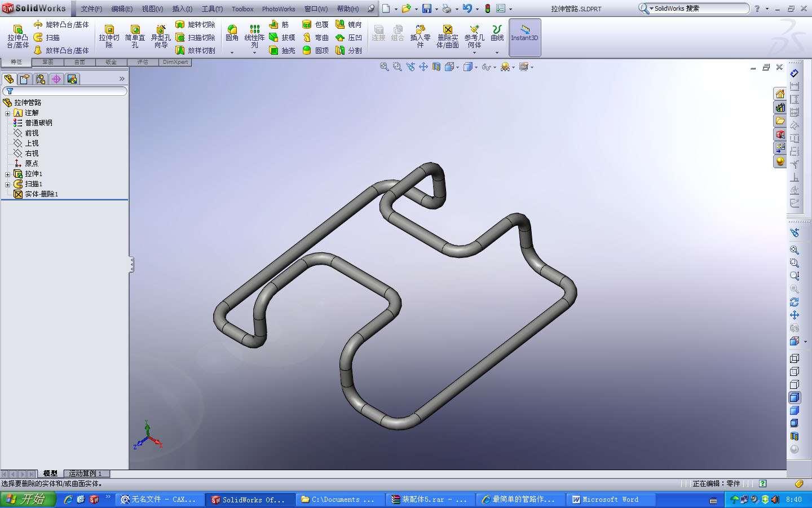
Task: Launch the Hole Wizard (异型孔向导)
Action: click(161, 37)
